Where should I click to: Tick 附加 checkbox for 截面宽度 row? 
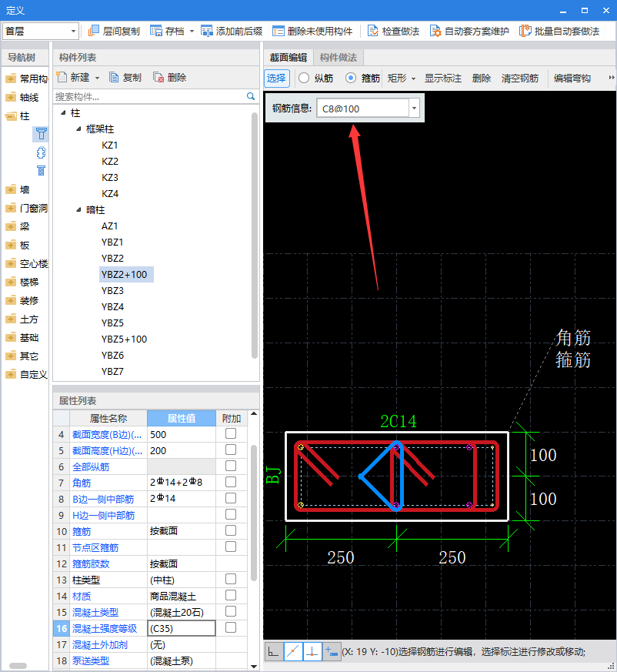(x=231, y=433)
